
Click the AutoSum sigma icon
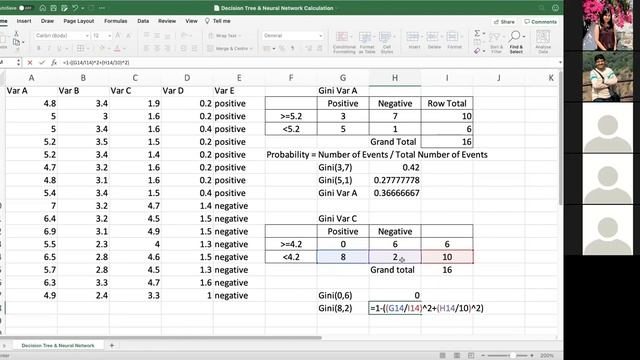pyautogui.click(x=477, y=33)
